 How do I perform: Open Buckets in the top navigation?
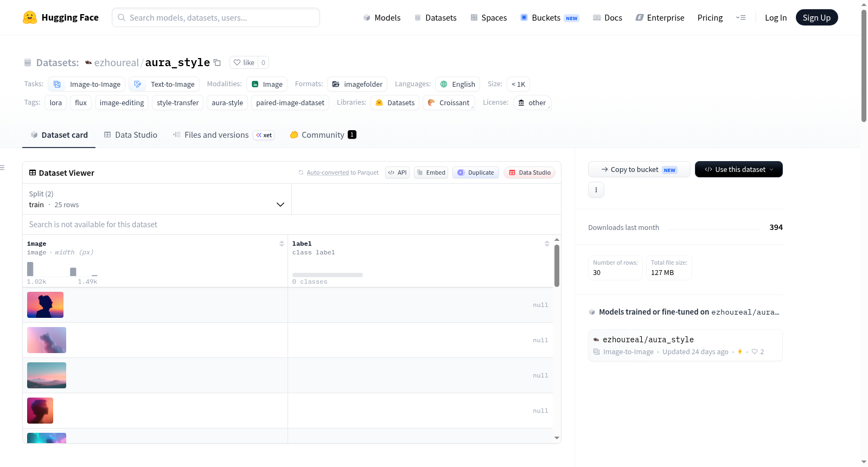pos(550,17)
